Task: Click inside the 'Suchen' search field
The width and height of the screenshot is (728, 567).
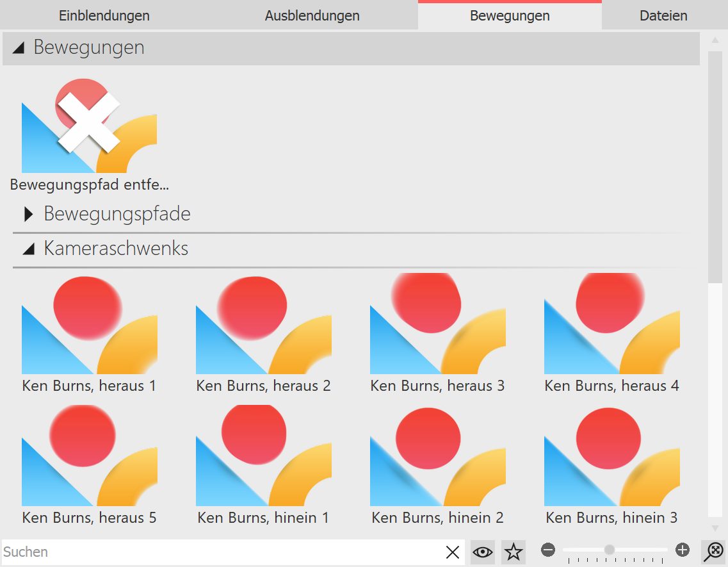Action: point(192,552)
